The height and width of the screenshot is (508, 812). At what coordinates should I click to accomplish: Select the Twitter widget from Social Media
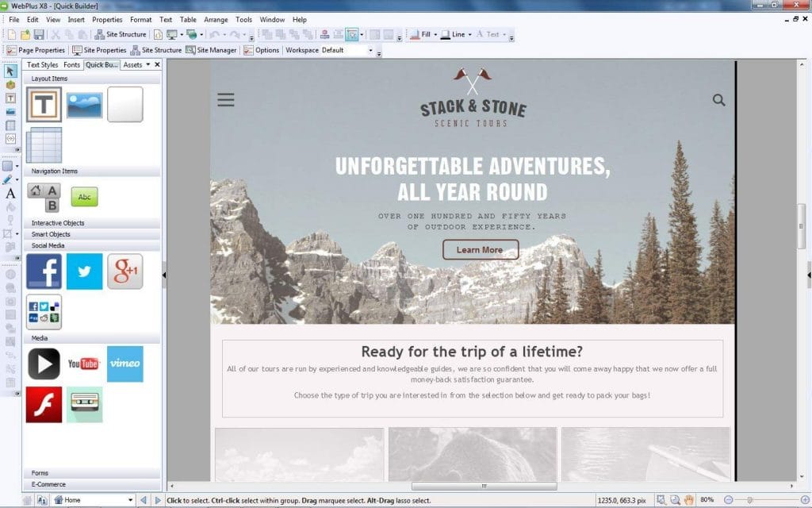(x=84, y=271)
